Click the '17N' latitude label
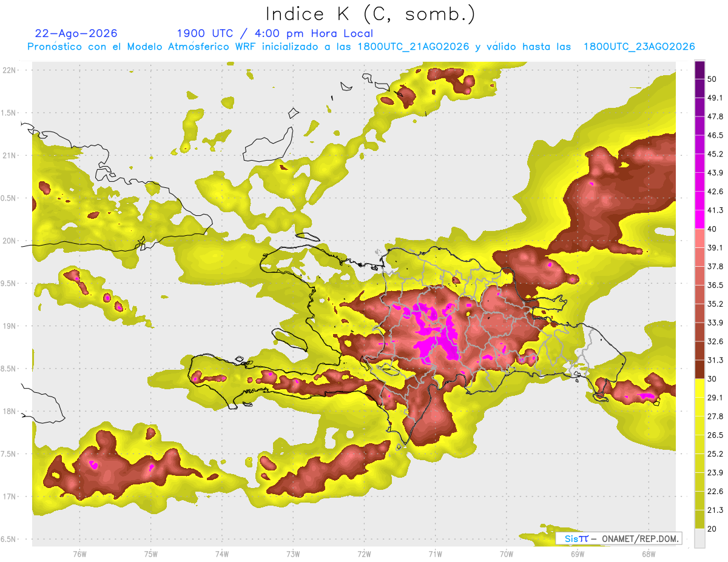Screen dimensions: 728x562 [x=9, y=497]
